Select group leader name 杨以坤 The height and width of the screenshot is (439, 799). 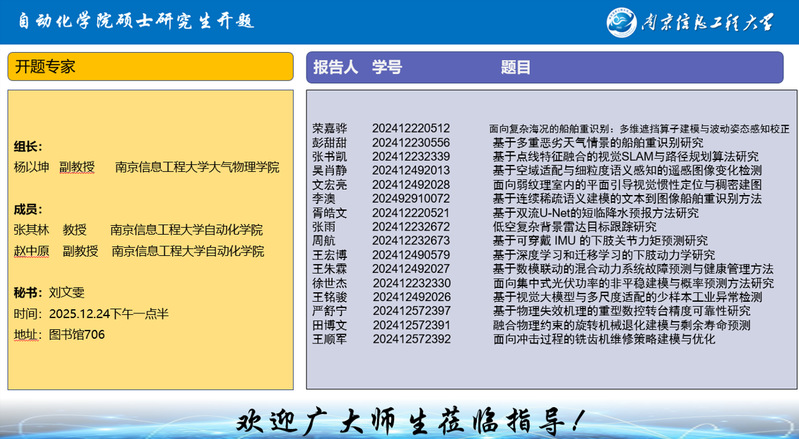(x=31, y=167)
